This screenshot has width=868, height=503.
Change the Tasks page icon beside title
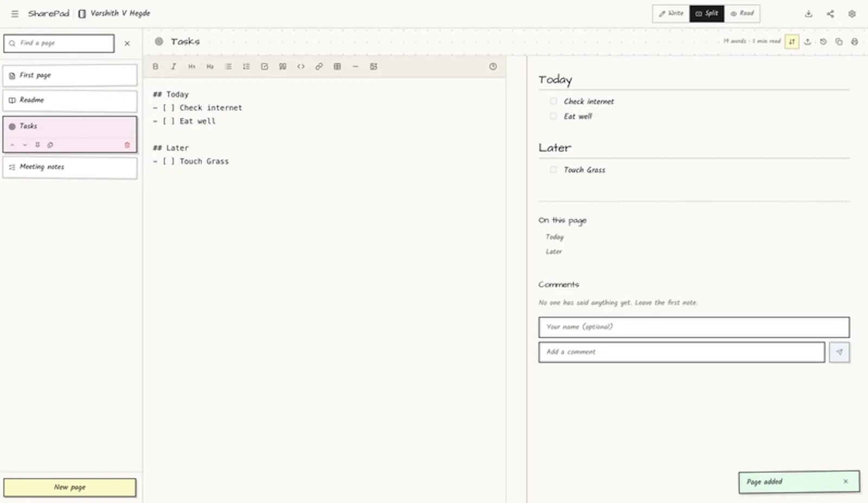click(159, 41)
